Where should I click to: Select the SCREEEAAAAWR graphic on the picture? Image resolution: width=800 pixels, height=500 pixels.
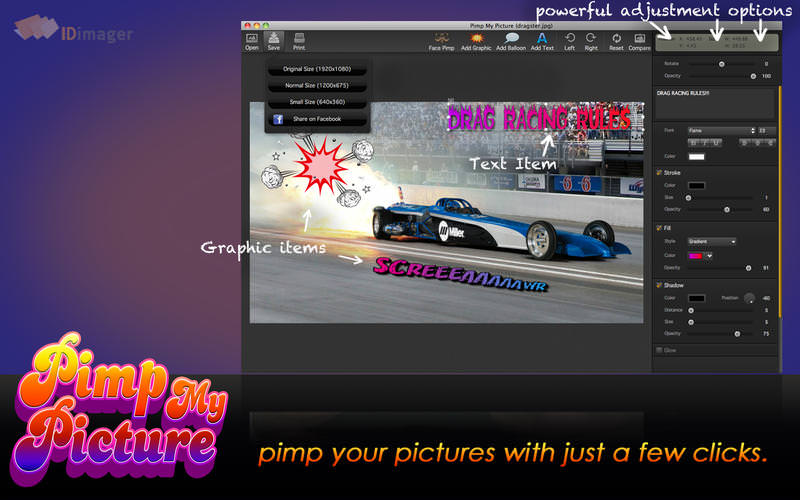[460, 274]
